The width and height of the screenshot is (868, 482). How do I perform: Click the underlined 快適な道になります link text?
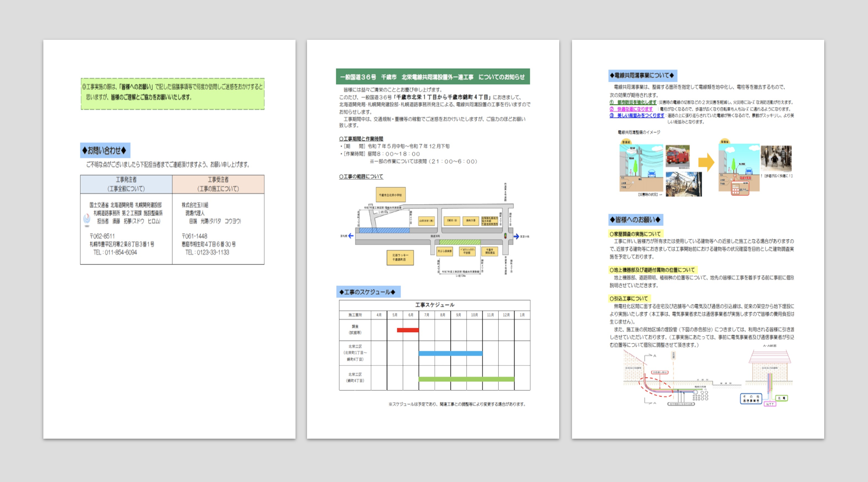(634, 109)
